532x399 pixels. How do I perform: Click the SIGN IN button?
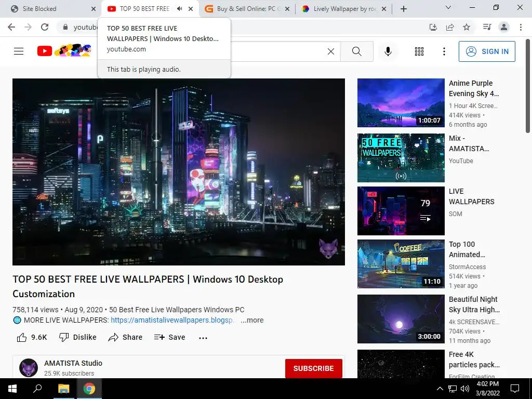(487, 51)
